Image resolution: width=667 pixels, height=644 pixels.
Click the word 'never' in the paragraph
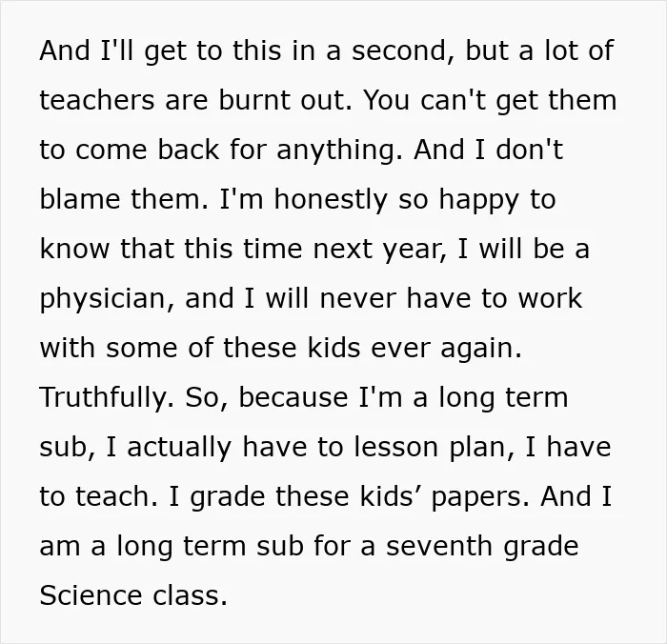coord(358,298)
